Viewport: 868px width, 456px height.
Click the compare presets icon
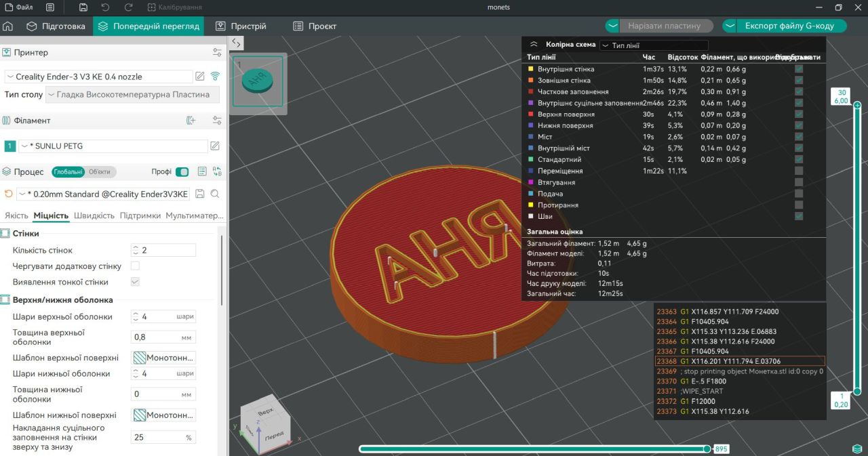tap(217, 172)
